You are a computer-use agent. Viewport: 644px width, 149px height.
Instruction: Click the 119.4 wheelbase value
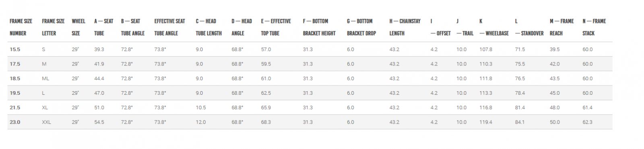coord(486,122)
